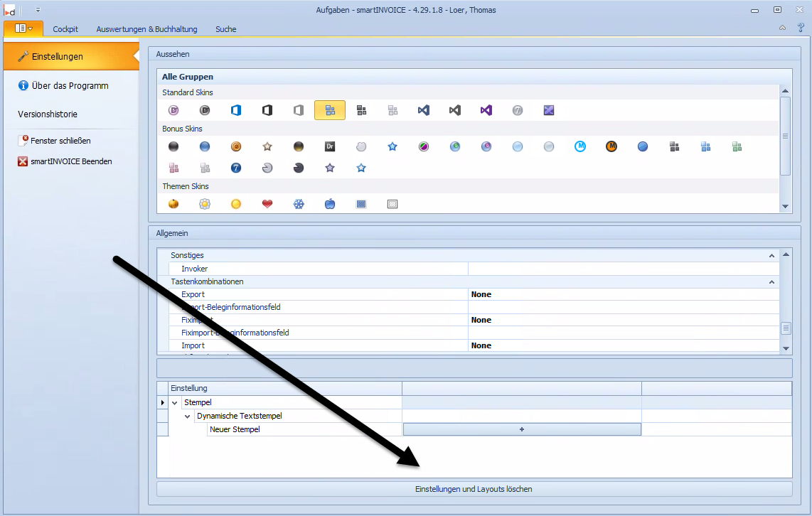
Task: Apply the pumpkin theme skin
Action: click(173, 204)
